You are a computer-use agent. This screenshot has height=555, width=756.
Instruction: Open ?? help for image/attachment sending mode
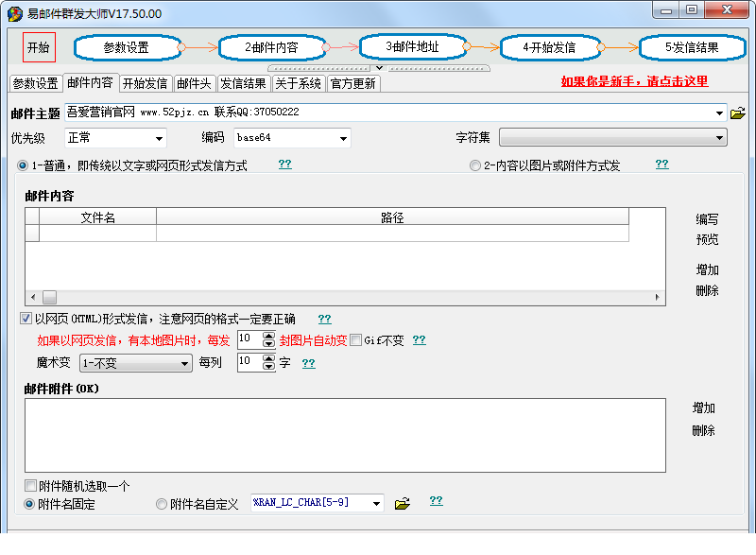(662, 164)
